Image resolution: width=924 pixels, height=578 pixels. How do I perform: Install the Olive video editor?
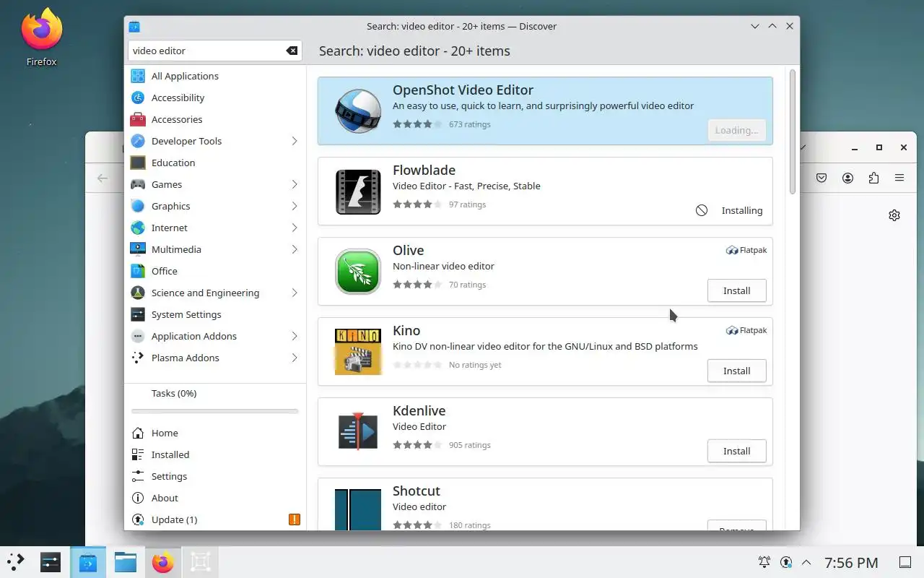tap(736, 290)
